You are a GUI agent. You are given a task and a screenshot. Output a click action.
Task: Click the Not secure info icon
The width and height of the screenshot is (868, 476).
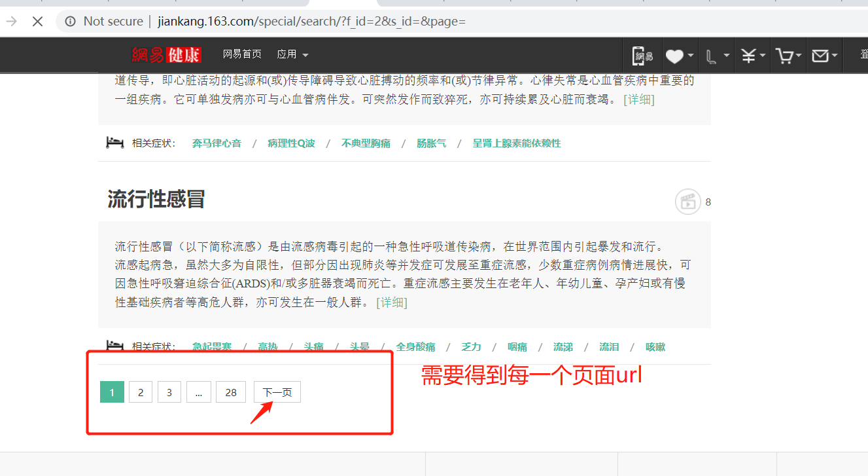click(x=70, y=21)
